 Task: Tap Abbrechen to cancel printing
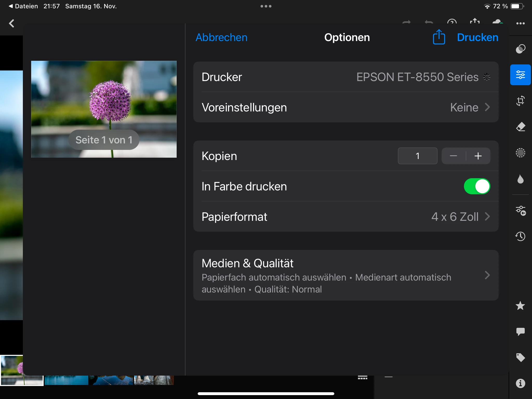[221, 37]
